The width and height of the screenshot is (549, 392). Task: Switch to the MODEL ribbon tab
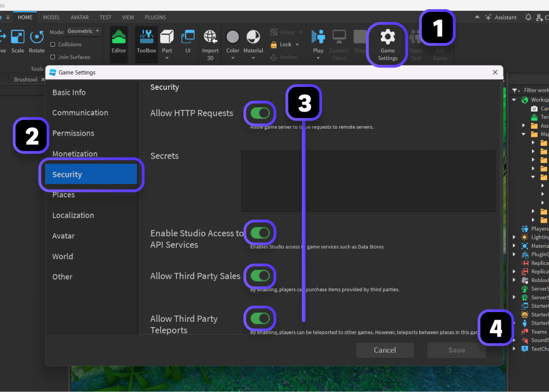coord(51,17)
